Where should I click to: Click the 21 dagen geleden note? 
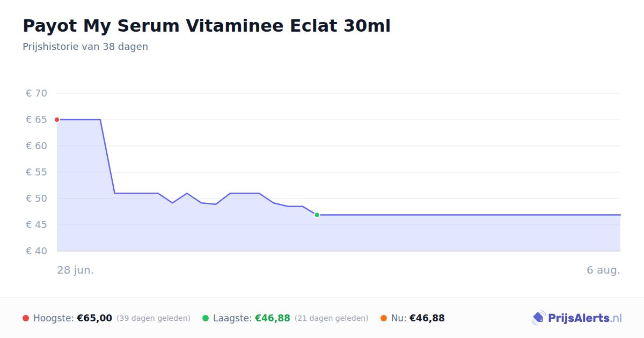tap(332, 318)
